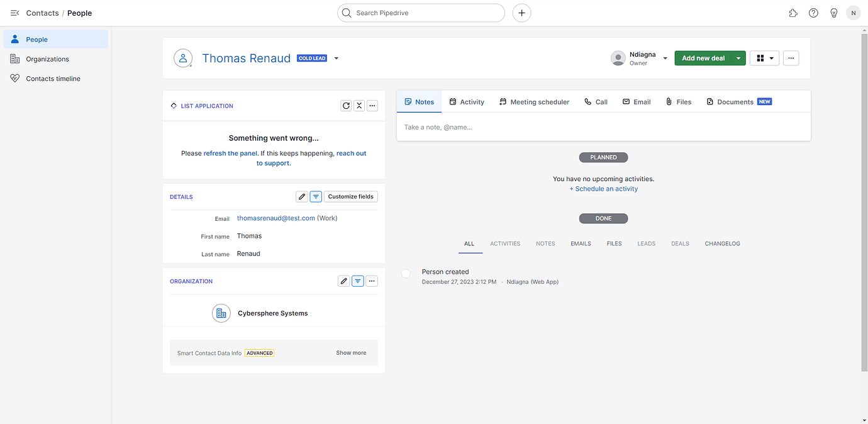Click the Last name value Renaud
This screenshot has height=424, width=868.
coord(248,254)
